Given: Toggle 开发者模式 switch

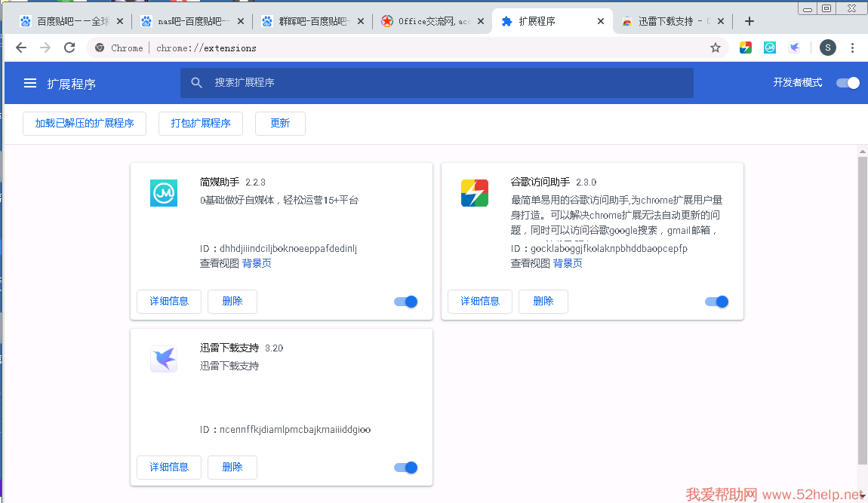Looking at the screenshot, I should pos(848,83).
